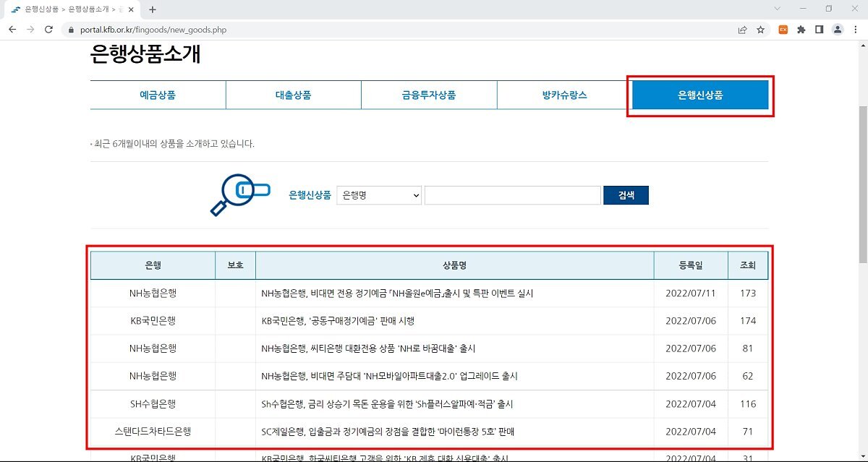Image resolution: width=868 pixels, height=462 pixels.
Task: Switch to the 대출상품 tab
Action: (293, 95)
